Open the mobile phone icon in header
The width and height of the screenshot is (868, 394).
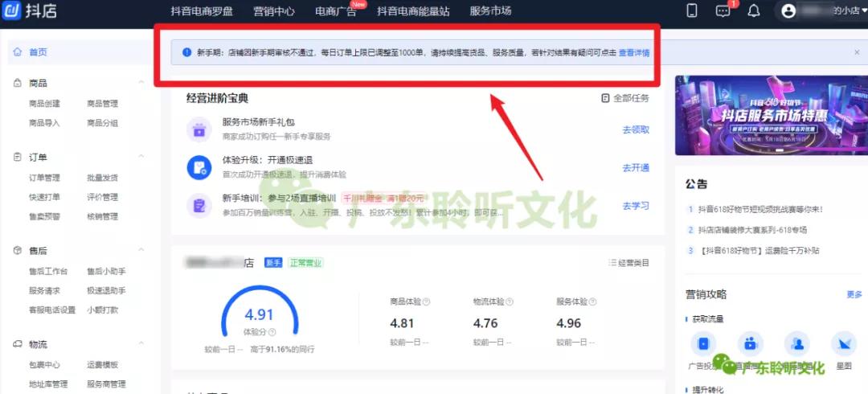tap(691, 10)
